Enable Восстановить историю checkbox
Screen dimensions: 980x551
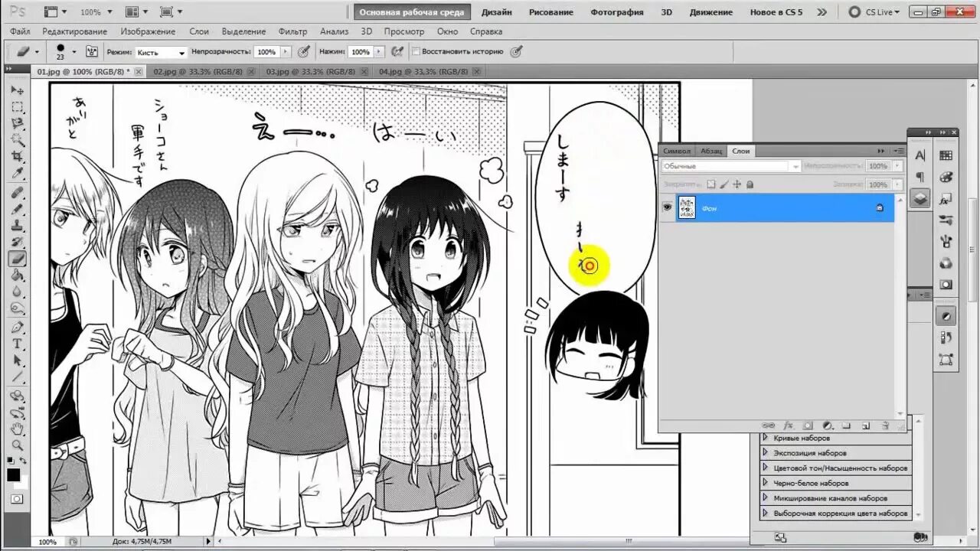416,51
